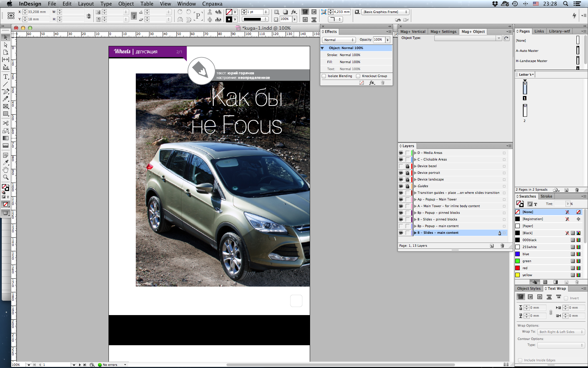The image size is (588, 368).
Task: Enable the Knockout Group checkbox
Action: pos(358,76)
